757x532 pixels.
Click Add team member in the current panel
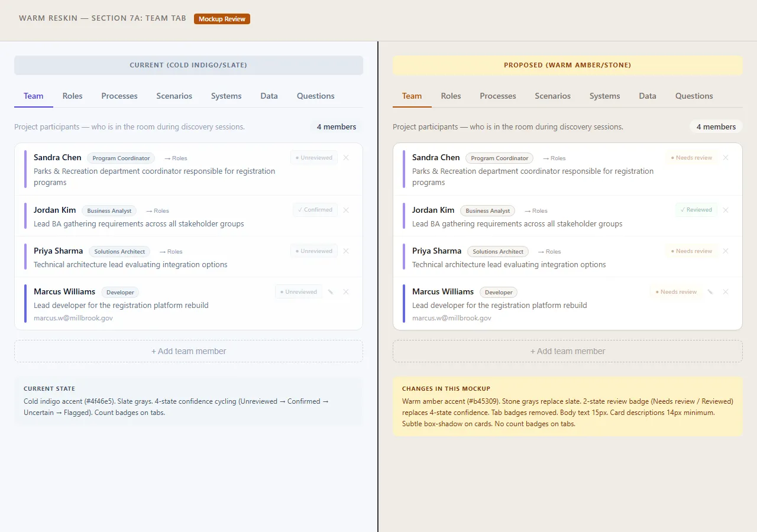tap(189, 351)
